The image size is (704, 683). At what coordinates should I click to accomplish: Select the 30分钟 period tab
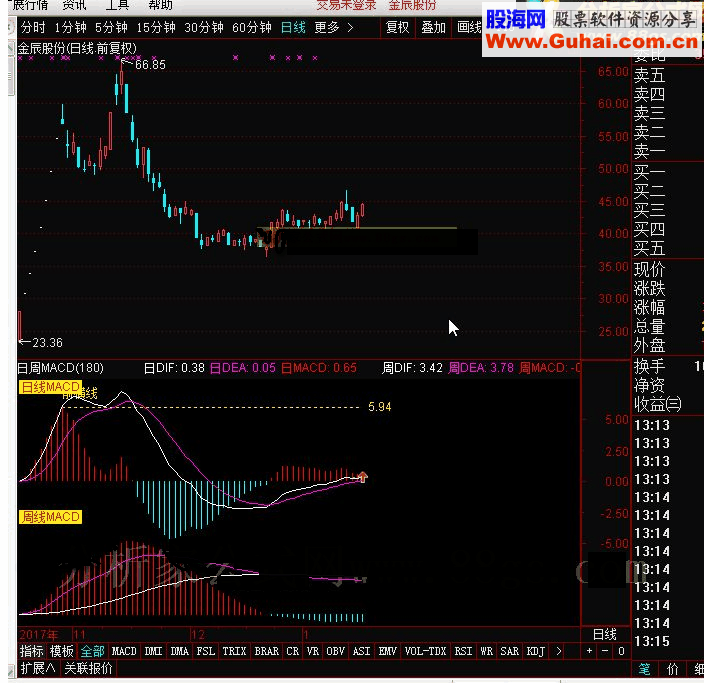[x=204, y=27]
